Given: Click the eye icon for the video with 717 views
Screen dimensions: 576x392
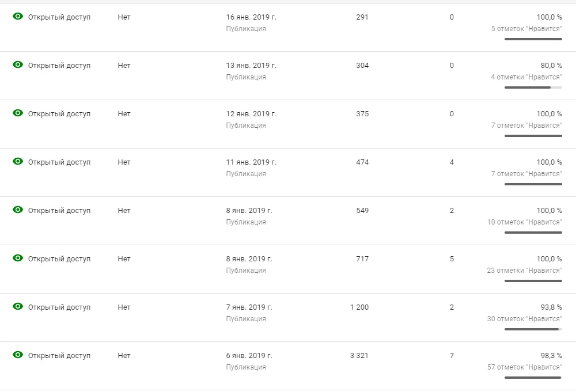Looking at the screenshot, I should coord(18,258).
